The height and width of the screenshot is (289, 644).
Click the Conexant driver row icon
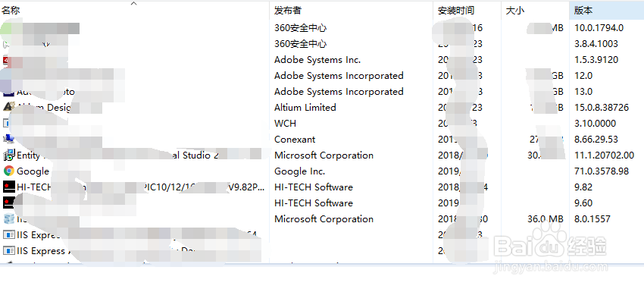tap(8, 139)
